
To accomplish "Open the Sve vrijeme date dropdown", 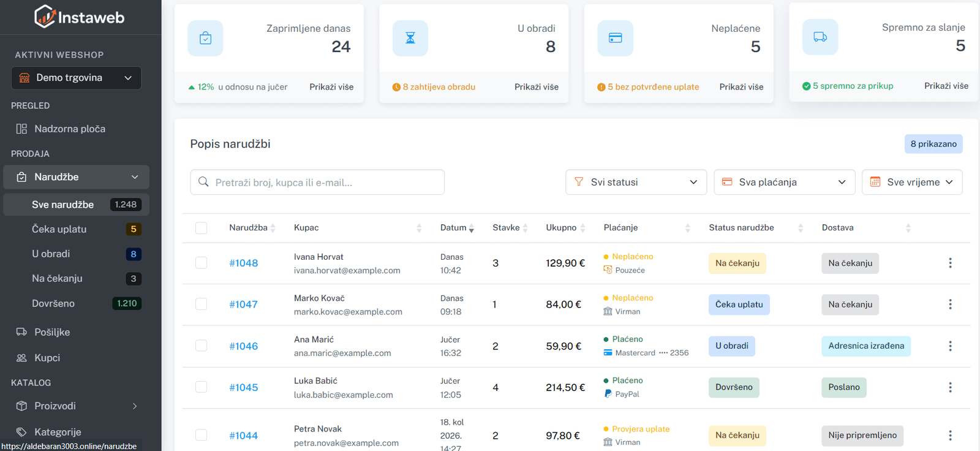I will coord(912,182).
